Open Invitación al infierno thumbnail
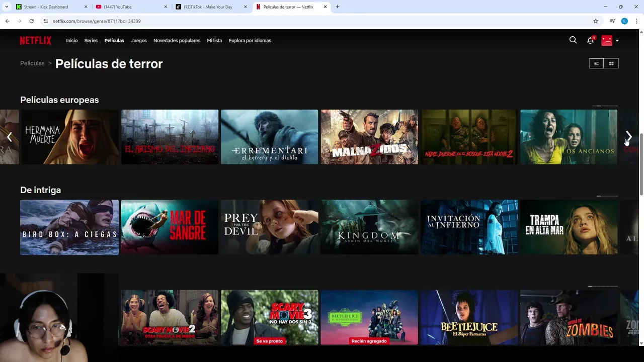Image resolution: width=644 pixels, height=362 pixels. point(469,227)
